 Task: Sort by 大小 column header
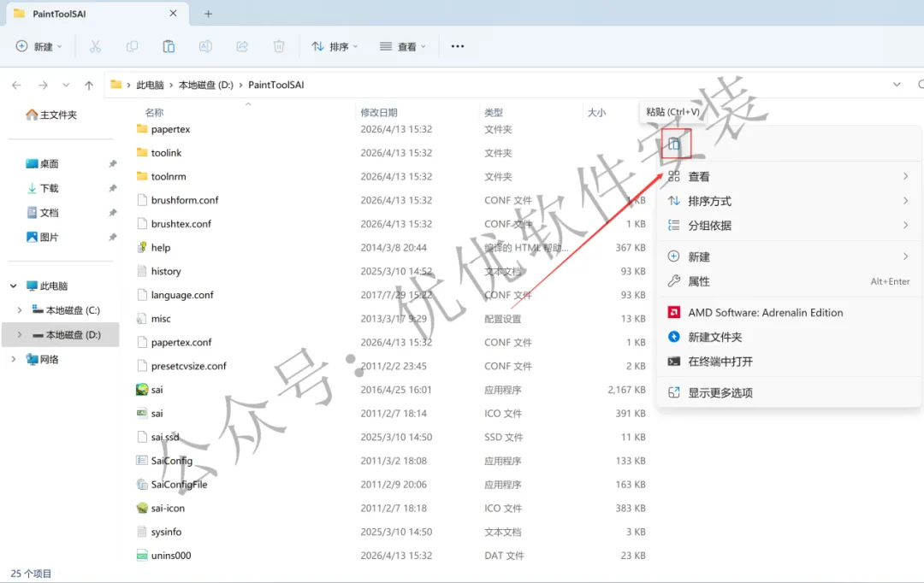coord(596,113)
